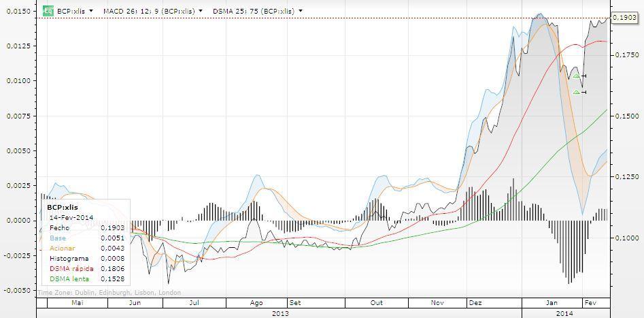Click the 0,1903 price tag on right axis
Viewport: 644px width, 318px height.
[x=625, y=18]
